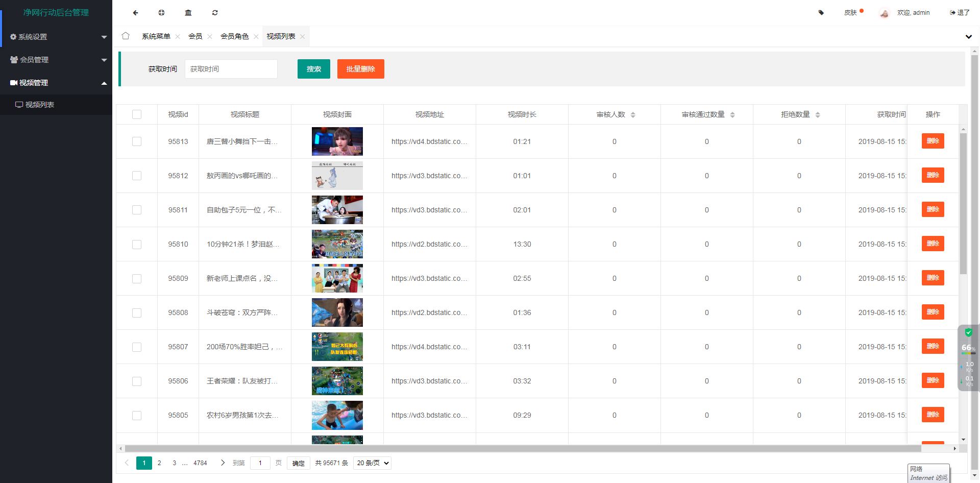Close the 会员 tab
The height and width of the screenshot is (483, 980).
pos(210,36)
